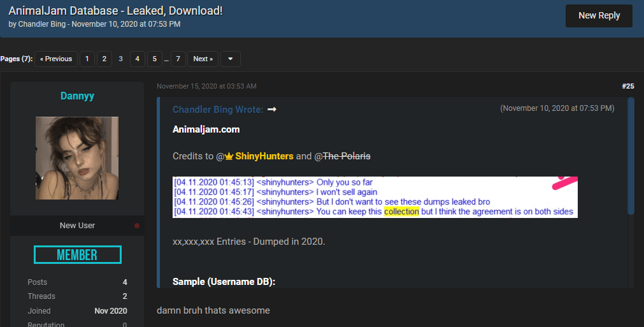Jump to page 5
This screenshot has height=327, width=644.
tap(155, 59)
